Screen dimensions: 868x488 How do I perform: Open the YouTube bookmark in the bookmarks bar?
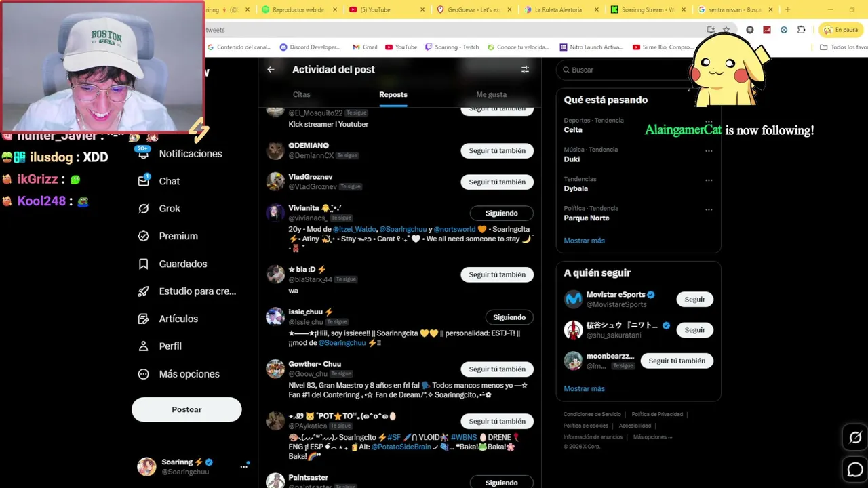tap(401, 47)
